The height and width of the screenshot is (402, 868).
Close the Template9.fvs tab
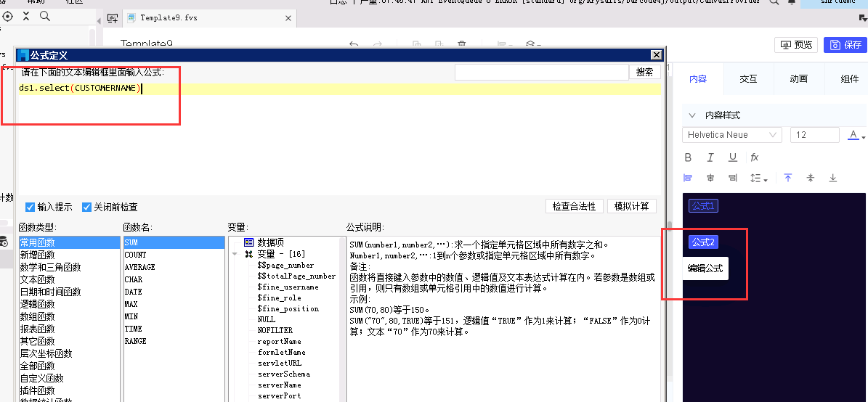[288, 18]
